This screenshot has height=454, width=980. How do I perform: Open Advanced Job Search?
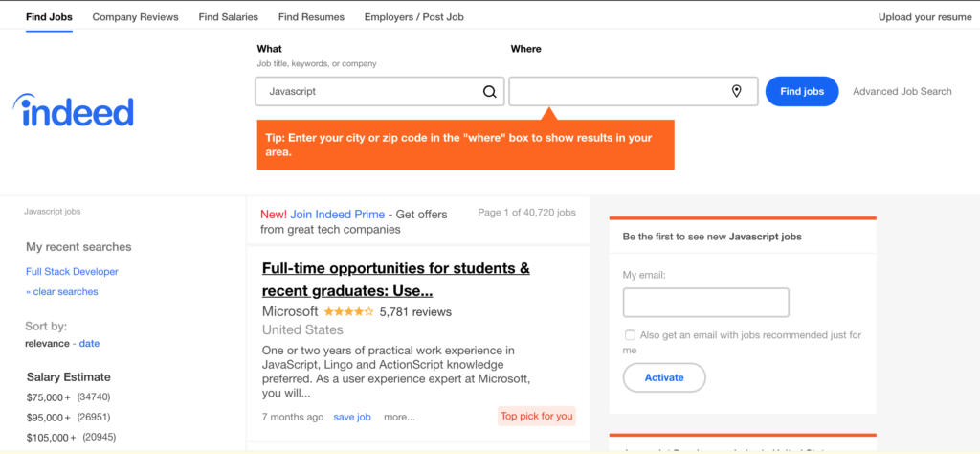pos(902,91)
